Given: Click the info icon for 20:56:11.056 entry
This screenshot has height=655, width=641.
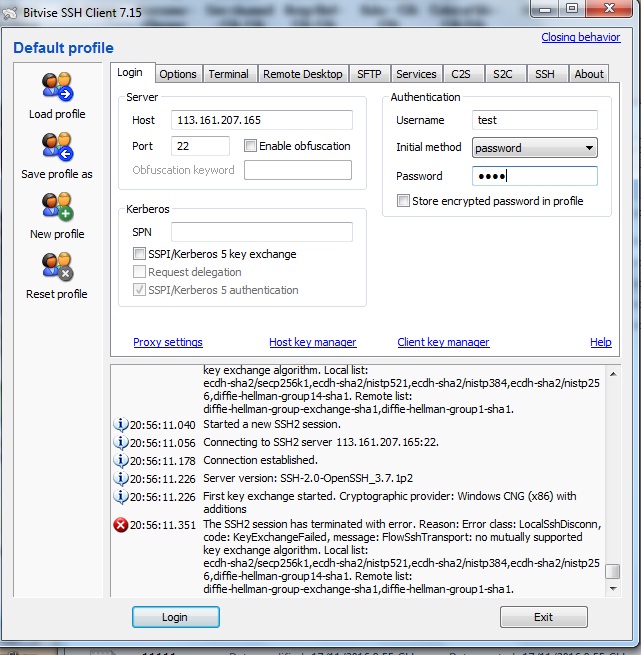Looking at the screenshot, I should 121,442.
